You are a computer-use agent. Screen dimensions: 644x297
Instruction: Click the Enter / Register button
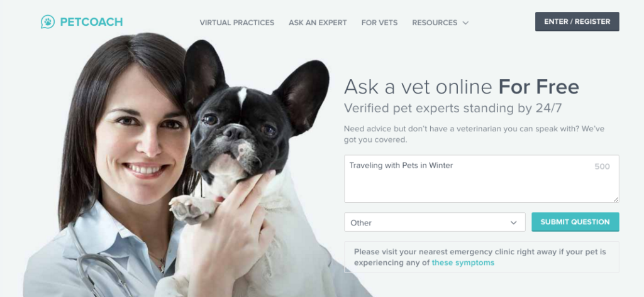(577, 22)
